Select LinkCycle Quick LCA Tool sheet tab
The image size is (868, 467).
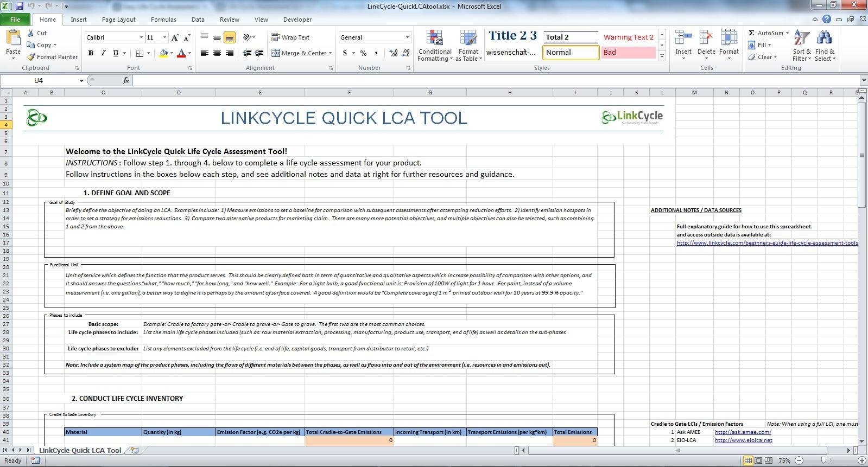point(80,450)
